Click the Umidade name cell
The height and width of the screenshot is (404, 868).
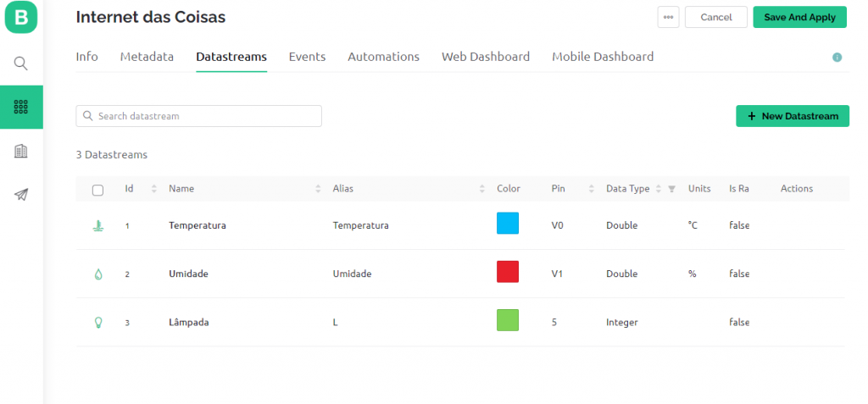tap(188, 274)
